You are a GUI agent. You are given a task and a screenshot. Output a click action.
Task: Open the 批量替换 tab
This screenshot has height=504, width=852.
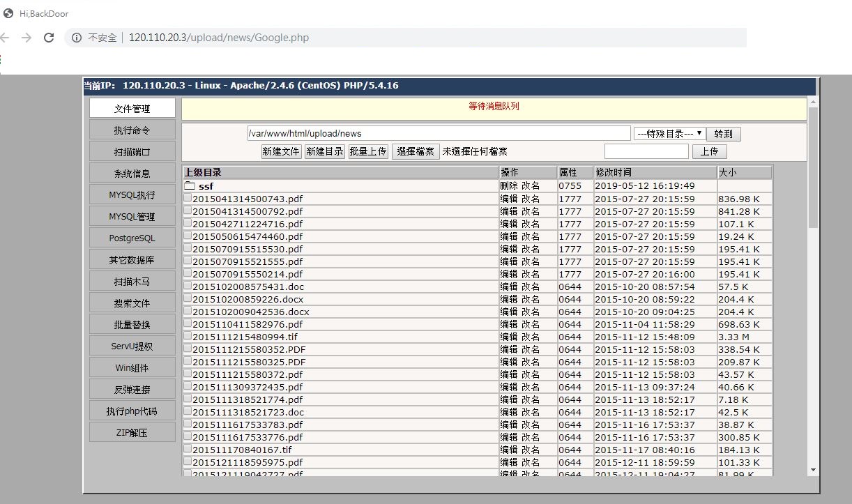click(x=132, y=325)
